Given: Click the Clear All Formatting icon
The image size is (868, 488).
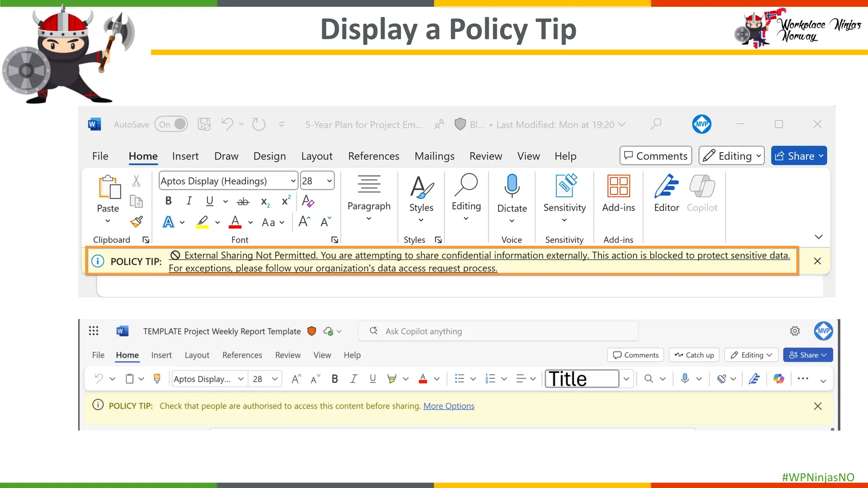Looking at the screenshot, I should [x=308, y=201].
